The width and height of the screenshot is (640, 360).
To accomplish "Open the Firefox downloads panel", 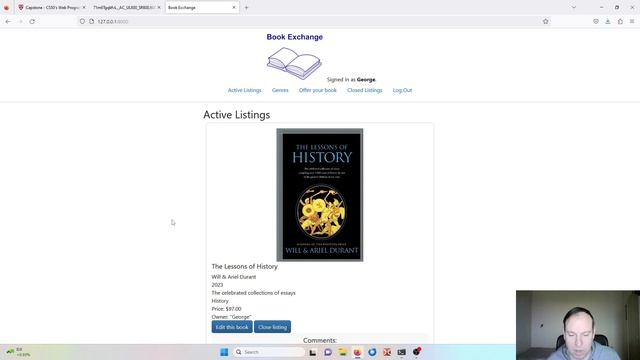I will [x=608, y=21].
